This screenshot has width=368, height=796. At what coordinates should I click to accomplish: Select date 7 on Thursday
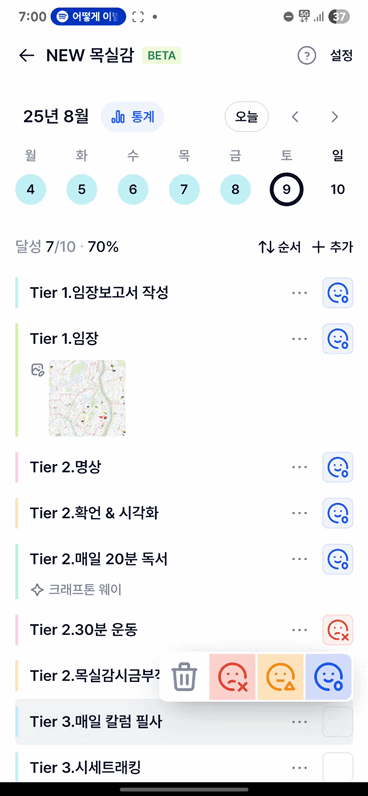pyautogui.click(x=184, y=190)
